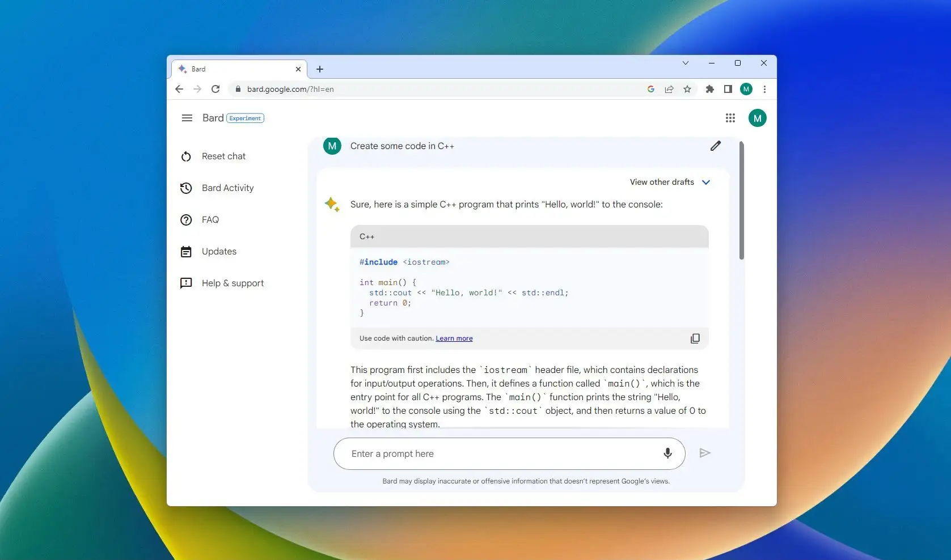The width and height of the screenshot is (951, 560).
Task: Open Help & support
Action: tap(222, 283)
